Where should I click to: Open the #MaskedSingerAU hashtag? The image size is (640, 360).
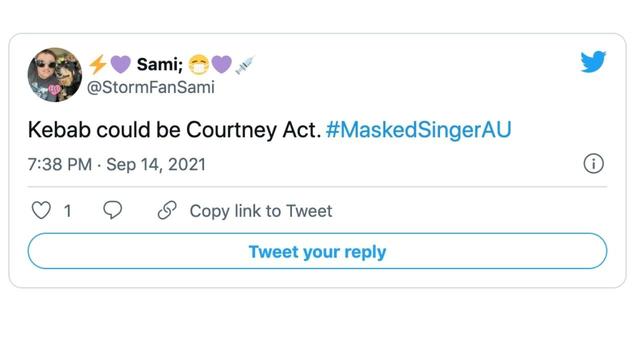[x=418, y=130]
